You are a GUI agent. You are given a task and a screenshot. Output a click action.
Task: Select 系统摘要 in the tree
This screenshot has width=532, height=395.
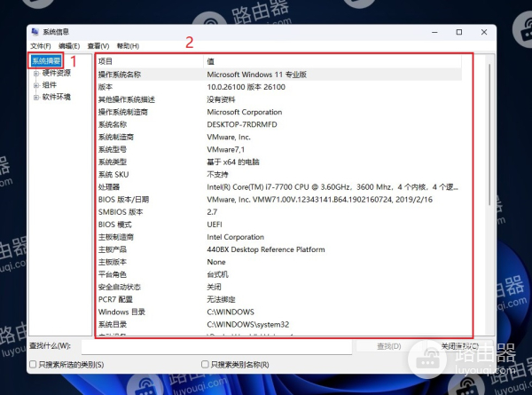pos(46,60)
